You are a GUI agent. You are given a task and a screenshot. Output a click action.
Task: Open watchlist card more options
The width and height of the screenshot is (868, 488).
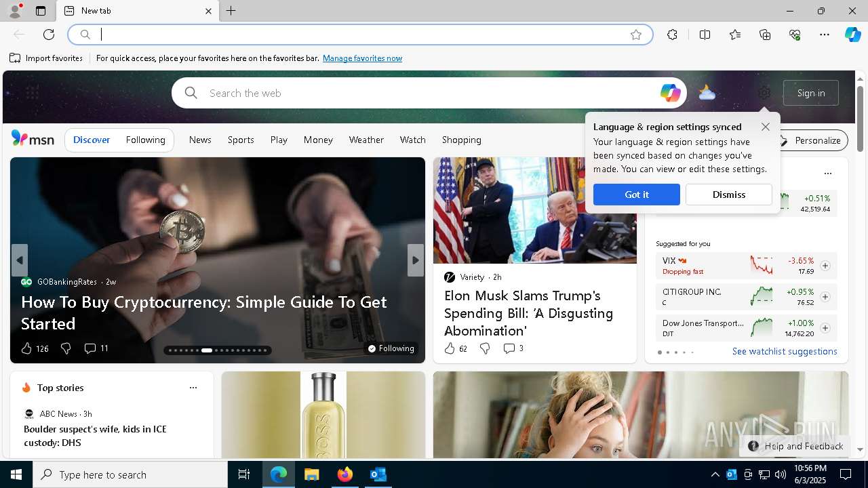pos(827,174)
